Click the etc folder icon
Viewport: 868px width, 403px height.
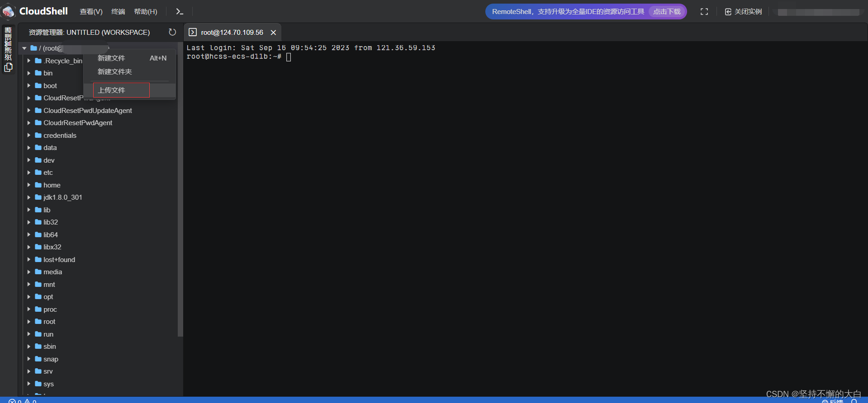click(38, 172)
